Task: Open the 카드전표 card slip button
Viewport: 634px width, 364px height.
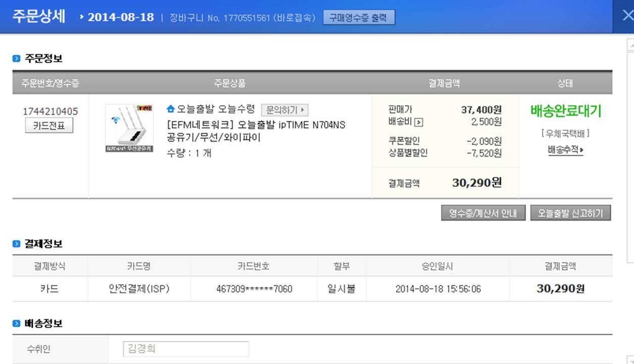Action: click(49, 126)
